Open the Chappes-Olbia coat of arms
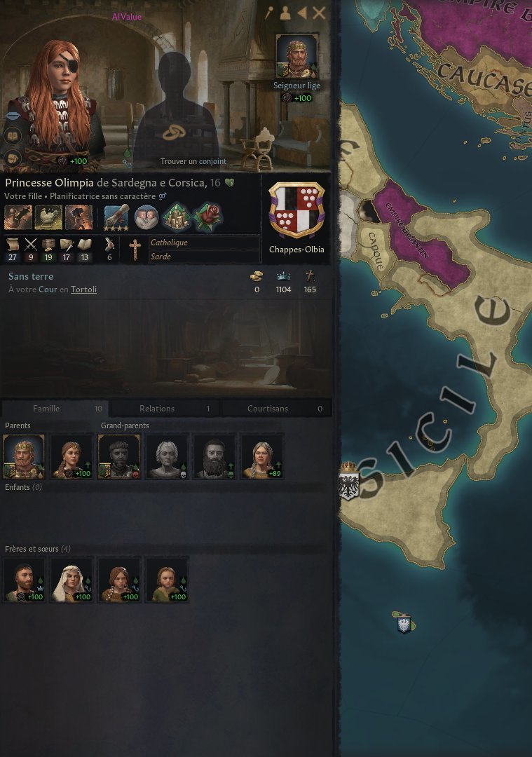This screenshot has height=757, width=532. (296, 210)
